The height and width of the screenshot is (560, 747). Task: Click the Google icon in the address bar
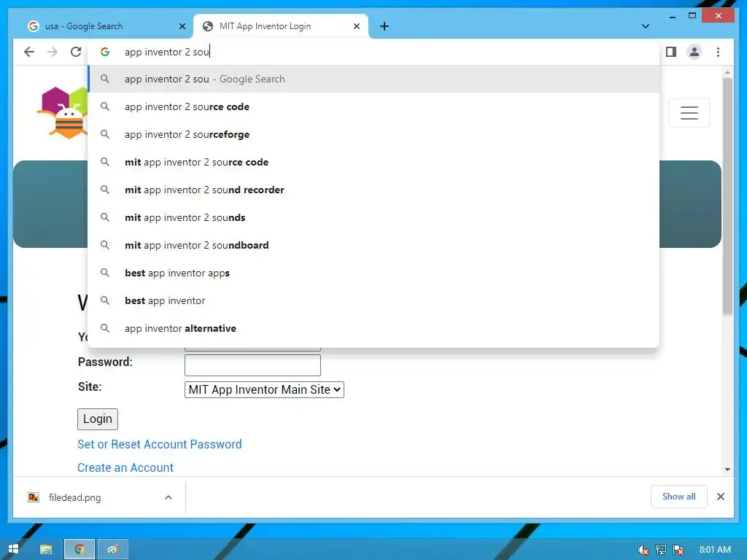[x=105, y=52]
